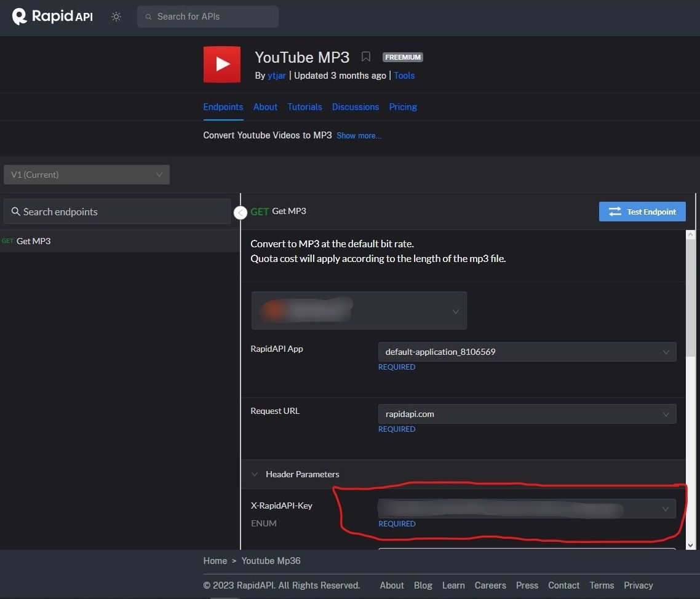This screenshot has height=599, width=700.
Task: Open footer Careers link
Action: 490,585
